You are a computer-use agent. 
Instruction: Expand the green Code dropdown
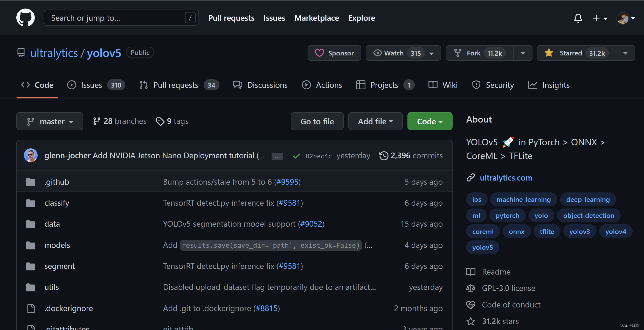tap(430, 121)
